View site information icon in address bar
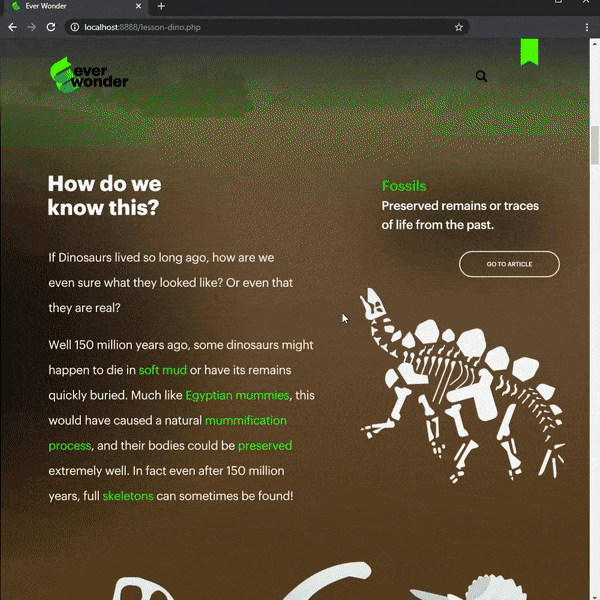 click(x=75, y=27)
